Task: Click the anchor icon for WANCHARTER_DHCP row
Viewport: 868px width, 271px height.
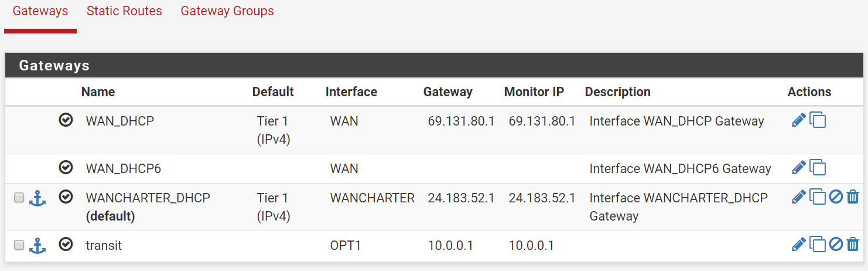Action: coord(37,198)
